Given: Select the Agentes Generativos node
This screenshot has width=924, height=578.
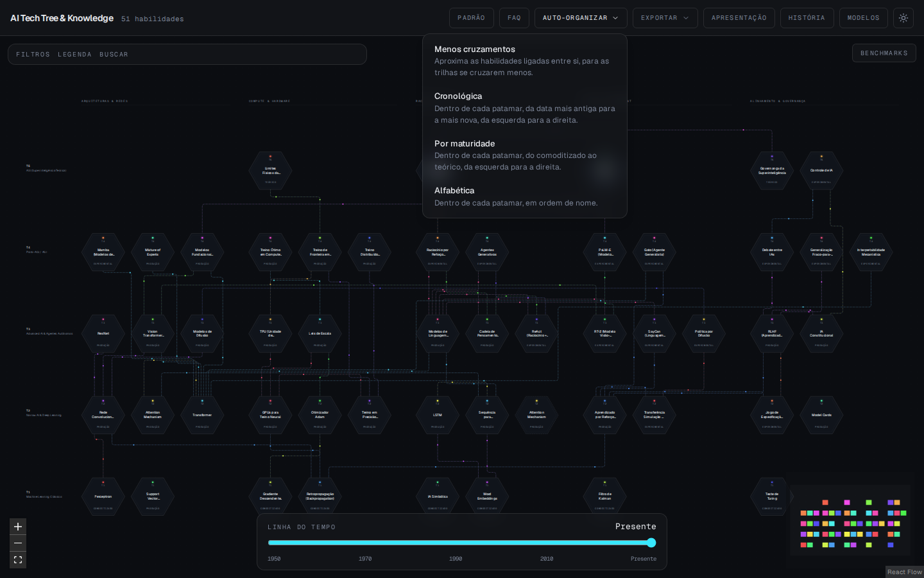Looking at the screenshot, I should (x=487, y=252).
